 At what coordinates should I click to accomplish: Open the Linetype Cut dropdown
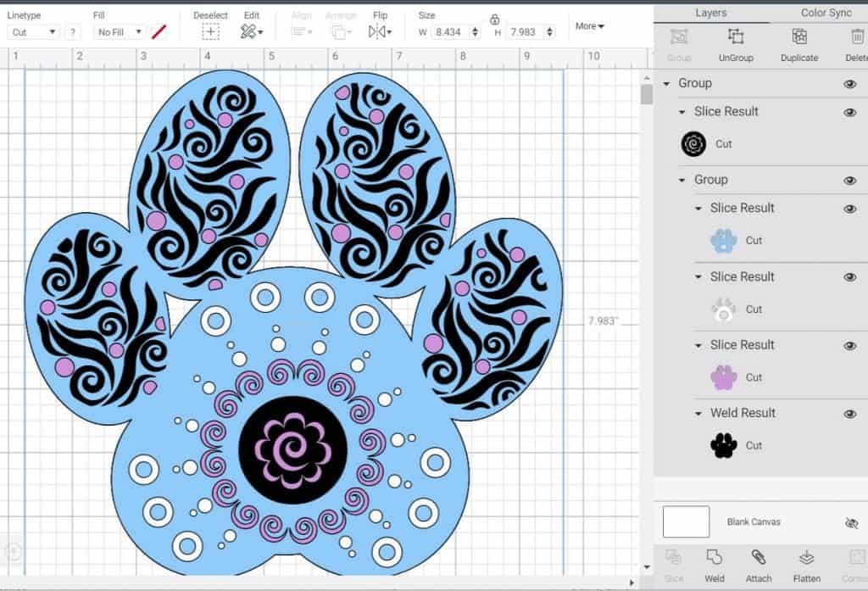pyautogui.click(x=33, y=32)
